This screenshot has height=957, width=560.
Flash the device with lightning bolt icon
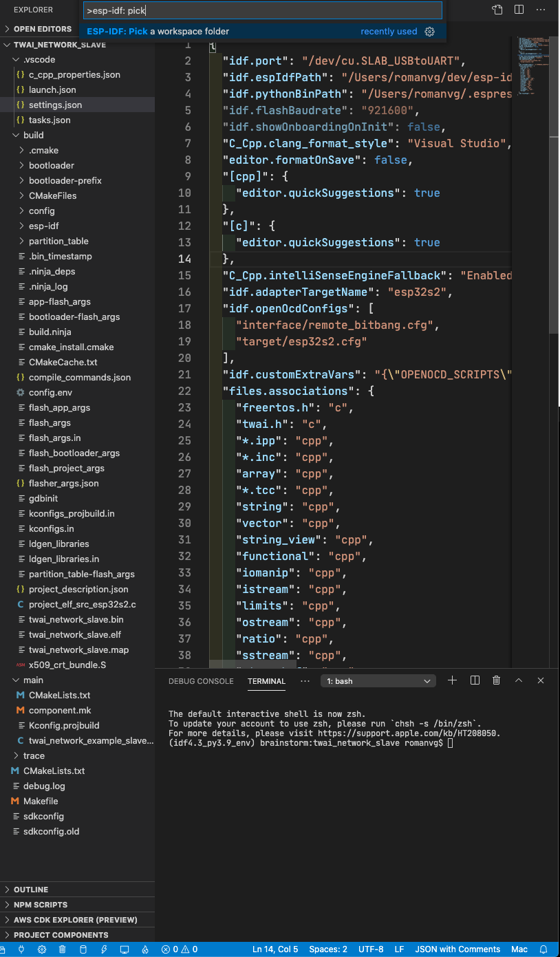[104, 949]
